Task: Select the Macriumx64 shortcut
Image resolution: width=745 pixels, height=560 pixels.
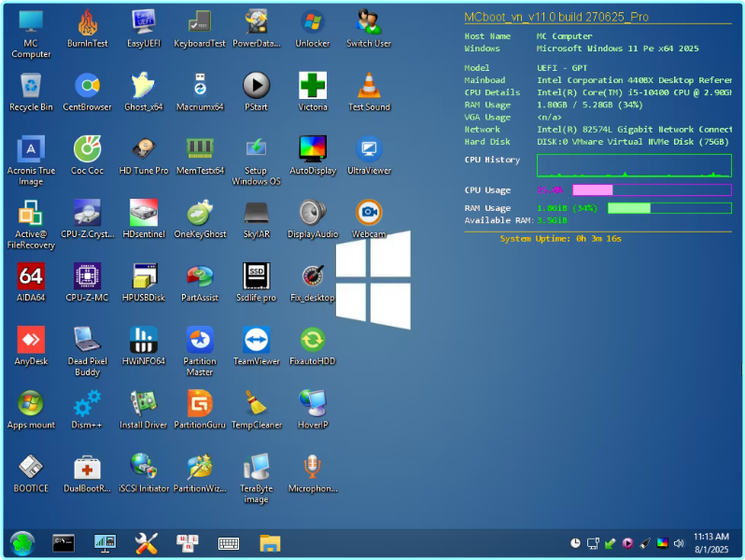Action: pyautogui.click(x=200, y=92)
